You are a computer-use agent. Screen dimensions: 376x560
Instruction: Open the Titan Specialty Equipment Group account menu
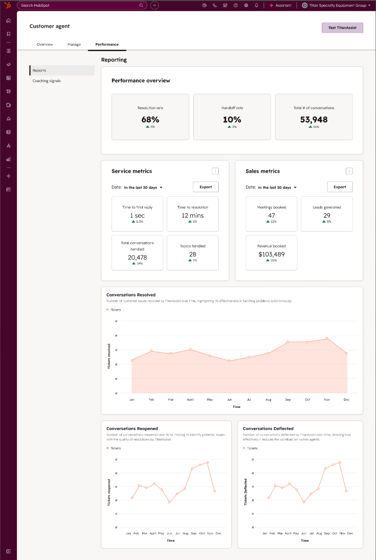[336, 5]
